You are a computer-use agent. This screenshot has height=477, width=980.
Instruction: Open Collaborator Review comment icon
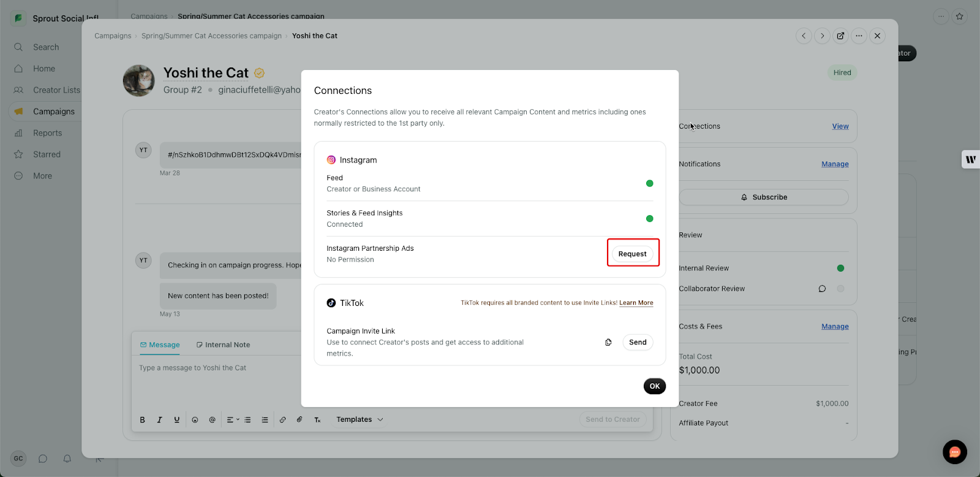822,289
